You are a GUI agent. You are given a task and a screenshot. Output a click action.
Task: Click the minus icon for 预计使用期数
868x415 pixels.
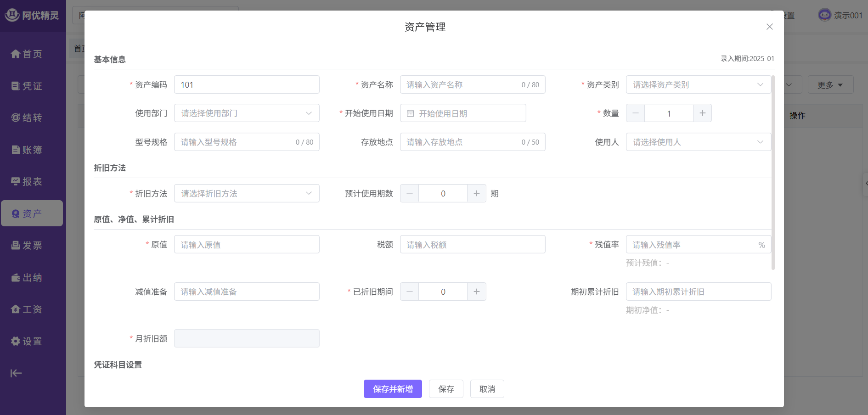[409, 194]
